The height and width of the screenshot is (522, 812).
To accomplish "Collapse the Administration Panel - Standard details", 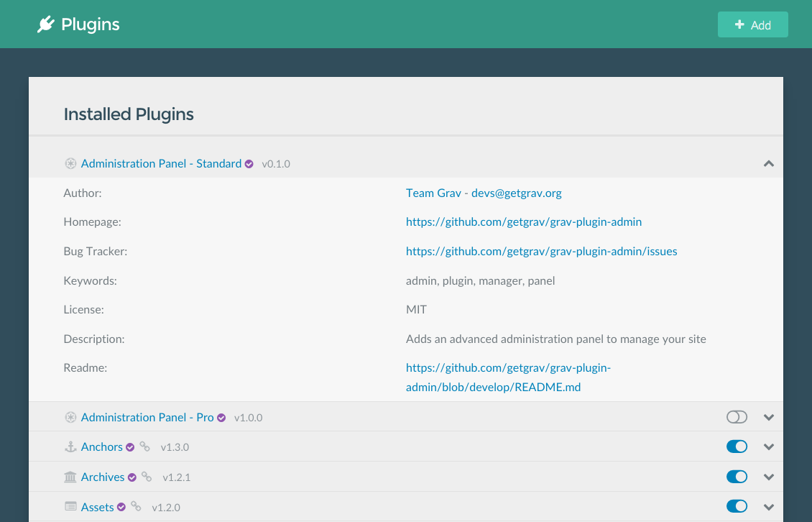I will point(768,164).
